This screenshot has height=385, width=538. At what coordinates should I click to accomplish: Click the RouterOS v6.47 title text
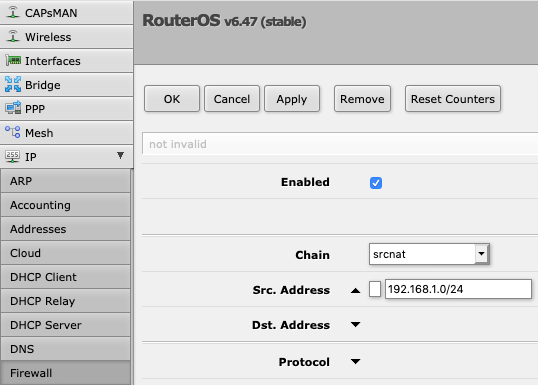coord(224,21)
